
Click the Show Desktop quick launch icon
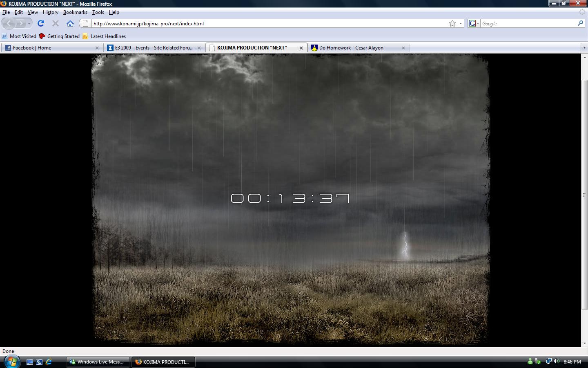[x=29, y=362]
